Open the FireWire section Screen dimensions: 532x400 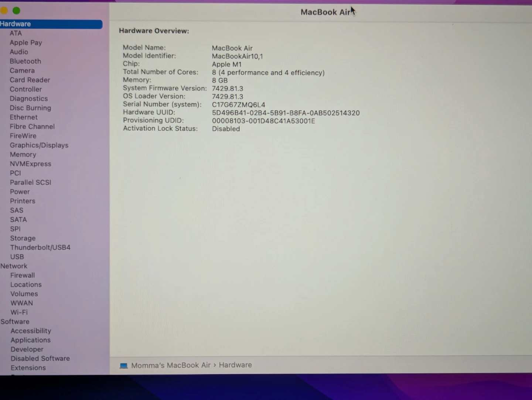point(23,136)
